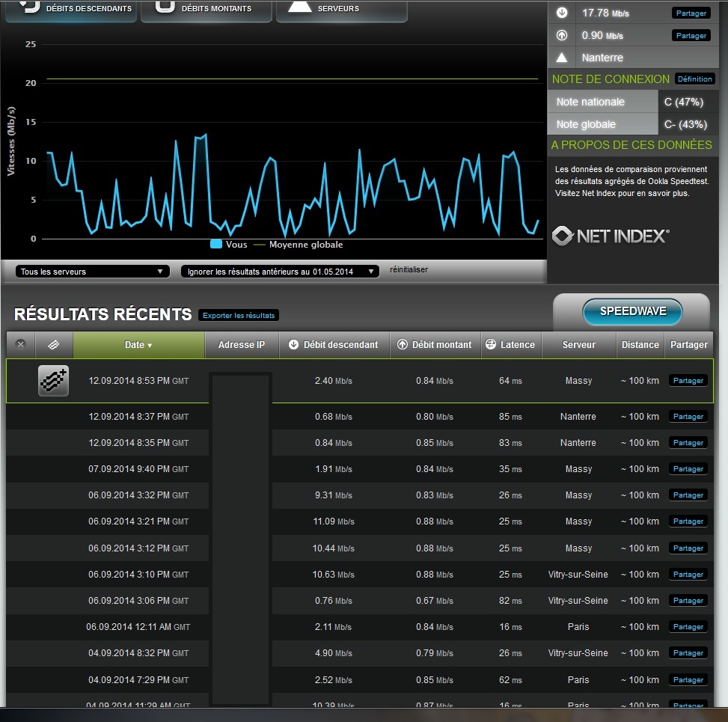Screen dimensions: 728x722
Task: Click the 'réinitialiser' link
Action: 409,270
